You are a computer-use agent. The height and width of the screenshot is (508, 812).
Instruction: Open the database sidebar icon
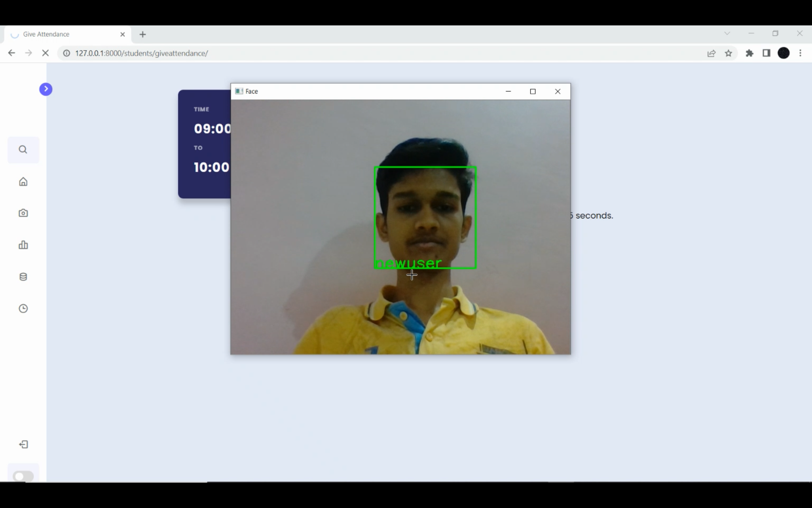(23, 277)
